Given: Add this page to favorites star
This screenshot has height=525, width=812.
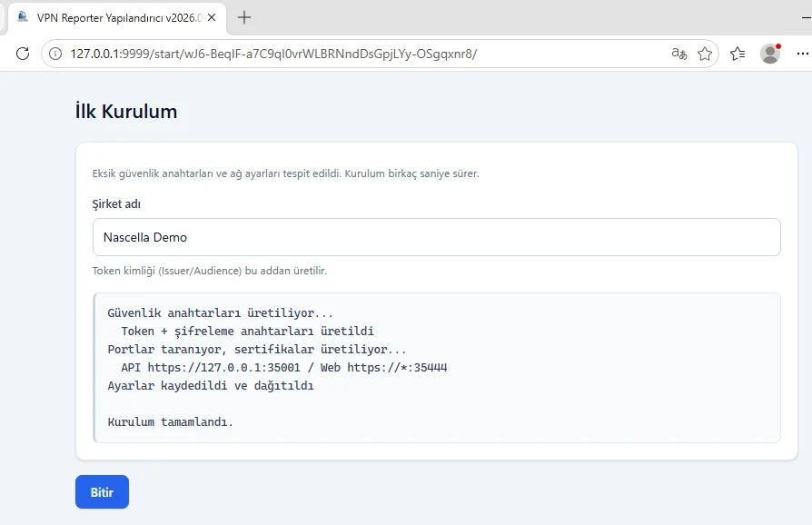Looking at the screenshot, I should click(705, 54).
